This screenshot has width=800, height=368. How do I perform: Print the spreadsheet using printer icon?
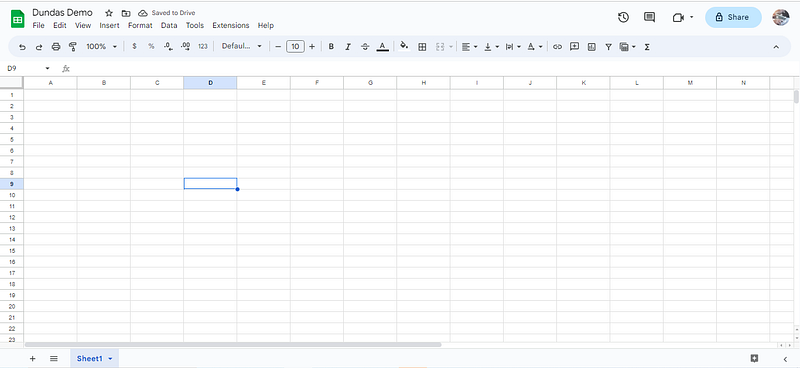(x=56, y=47)
